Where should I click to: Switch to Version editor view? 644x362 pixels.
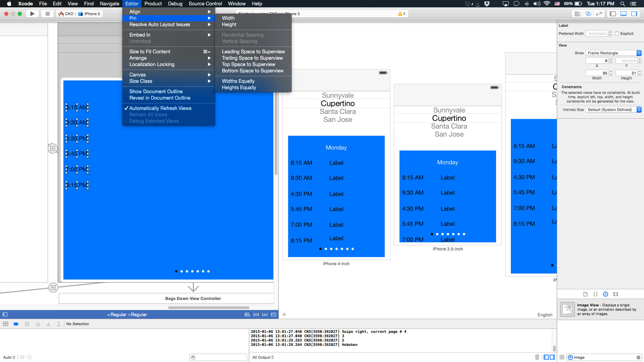point(599,14)
